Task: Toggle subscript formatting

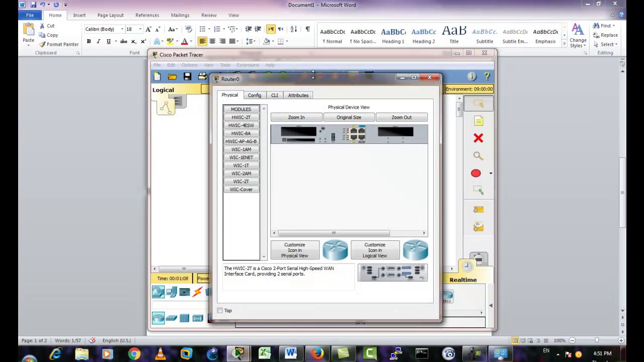Action: pos(133,41)
